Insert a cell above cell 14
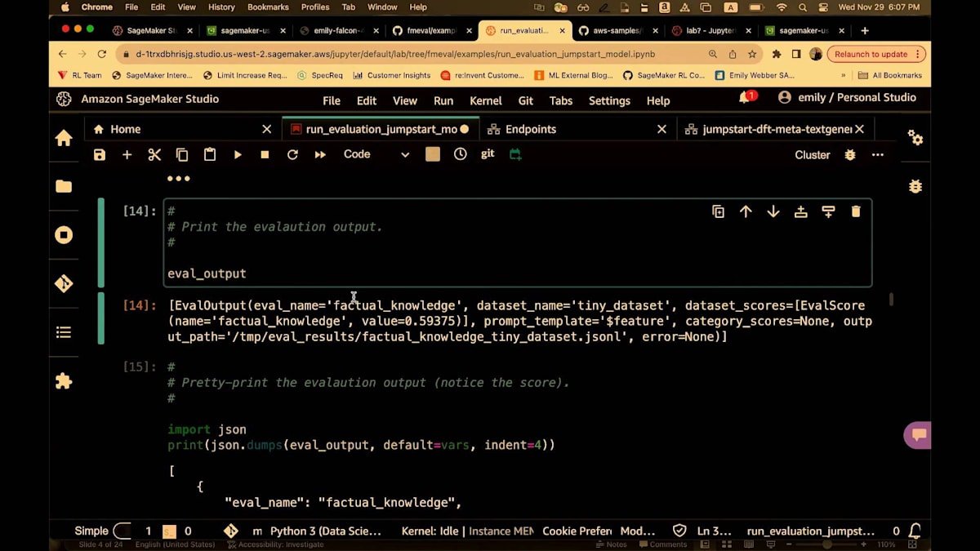 coord(801,211)
